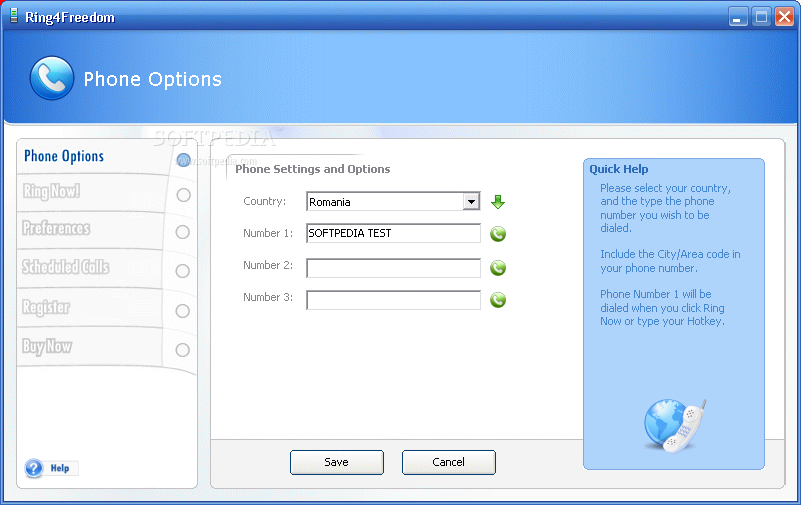
Task: Select the Register radio indicator
Action: pyautogui.click(x=182, y=310)
